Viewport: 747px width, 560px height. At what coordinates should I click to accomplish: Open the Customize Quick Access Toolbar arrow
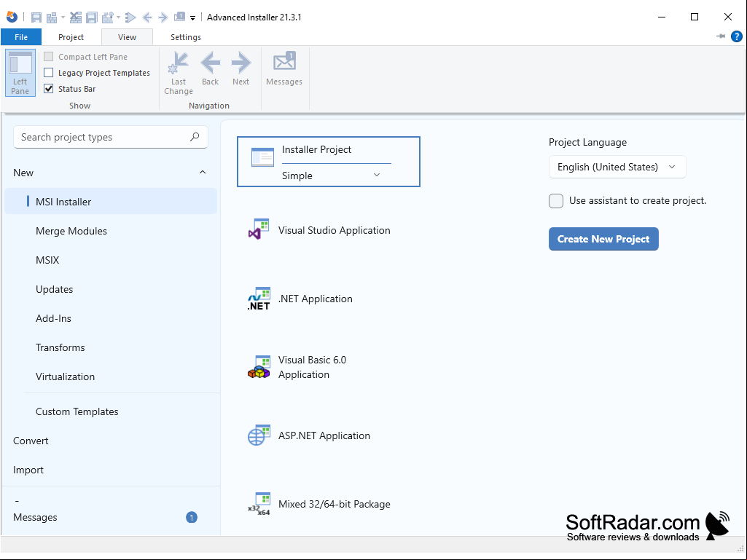click(x=193, y=18)
